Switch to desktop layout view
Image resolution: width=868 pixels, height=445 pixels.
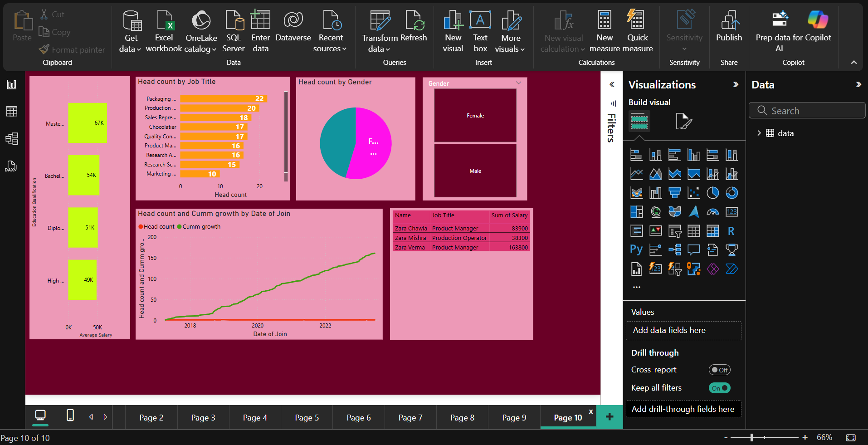(40, 416)
